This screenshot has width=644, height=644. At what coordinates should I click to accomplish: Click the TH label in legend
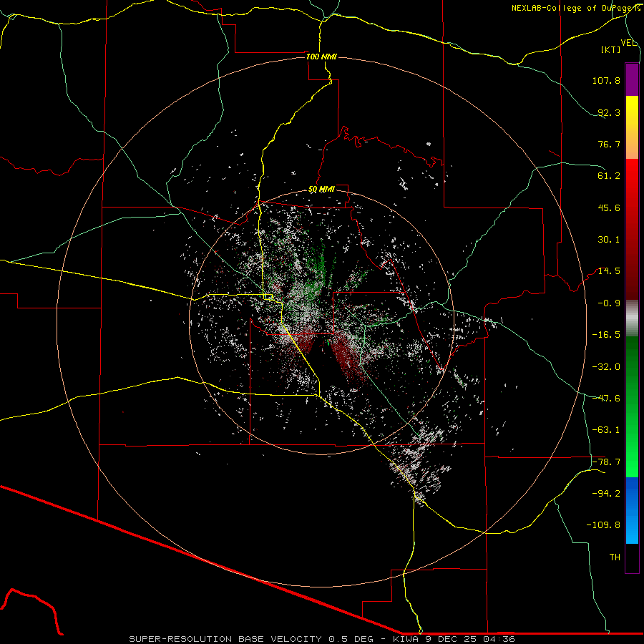point(615,557)
